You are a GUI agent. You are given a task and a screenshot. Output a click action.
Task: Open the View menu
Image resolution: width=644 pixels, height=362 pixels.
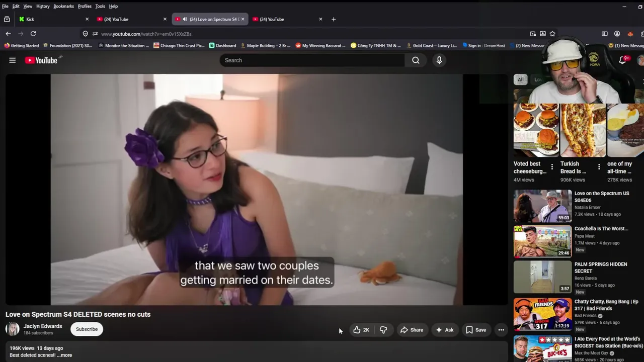click(28, 6)
